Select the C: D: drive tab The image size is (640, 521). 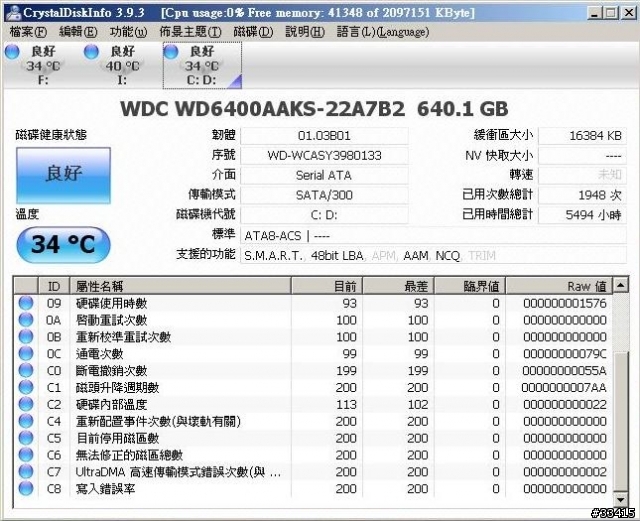pyautogui.click(x=202, y=65)
